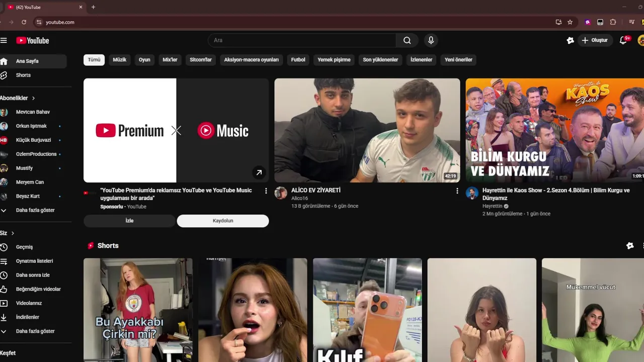Open the hamburger guide menu
Image resolution: width=644 pixels, height=362 pixels.
click(x=4, y=40)
